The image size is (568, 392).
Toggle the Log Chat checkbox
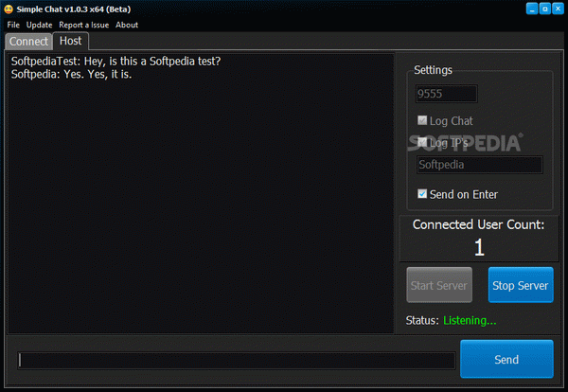point(422,120)
